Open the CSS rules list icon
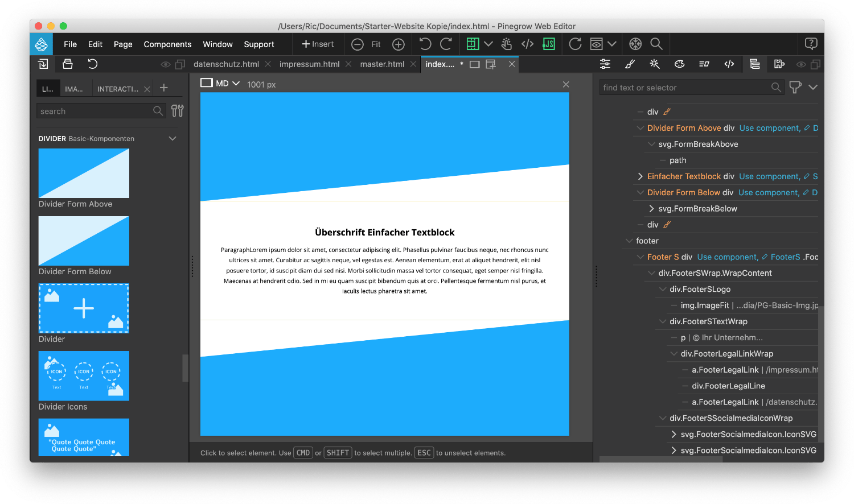Screen dimensions: 854x504 pos(704,64)
